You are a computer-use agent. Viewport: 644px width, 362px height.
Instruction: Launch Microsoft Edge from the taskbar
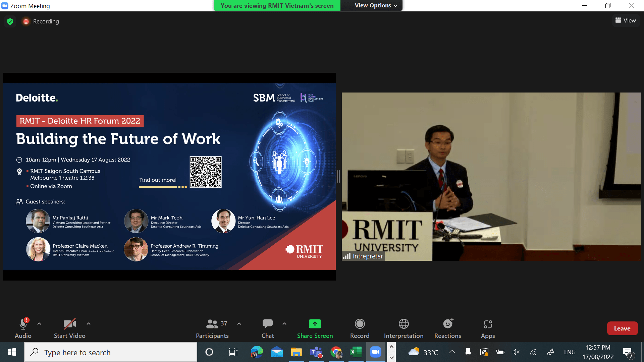257,352
